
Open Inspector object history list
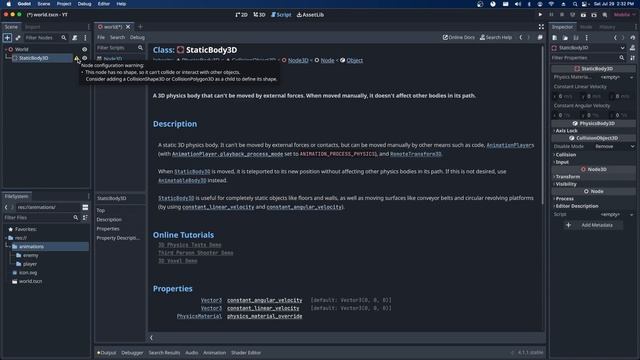click(633, 38)
